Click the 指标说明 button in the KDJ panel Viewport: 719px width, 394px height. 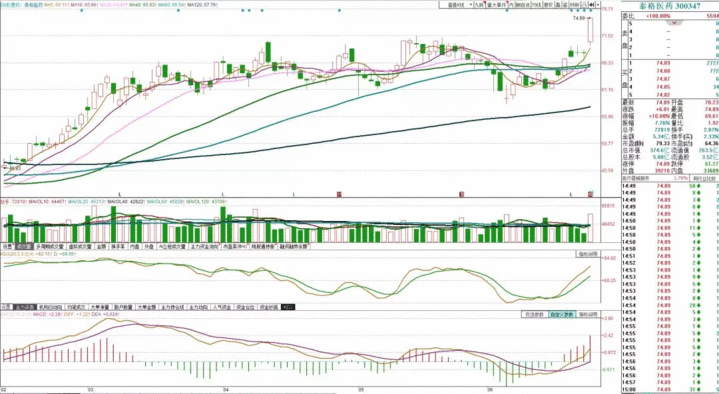(587, 254)
